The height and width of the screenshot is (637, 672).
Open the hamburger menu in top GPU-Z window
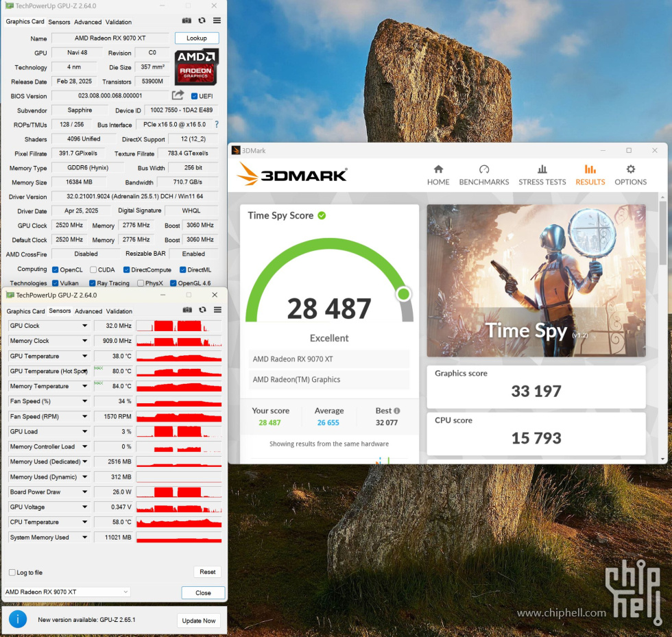coord(217,21)
